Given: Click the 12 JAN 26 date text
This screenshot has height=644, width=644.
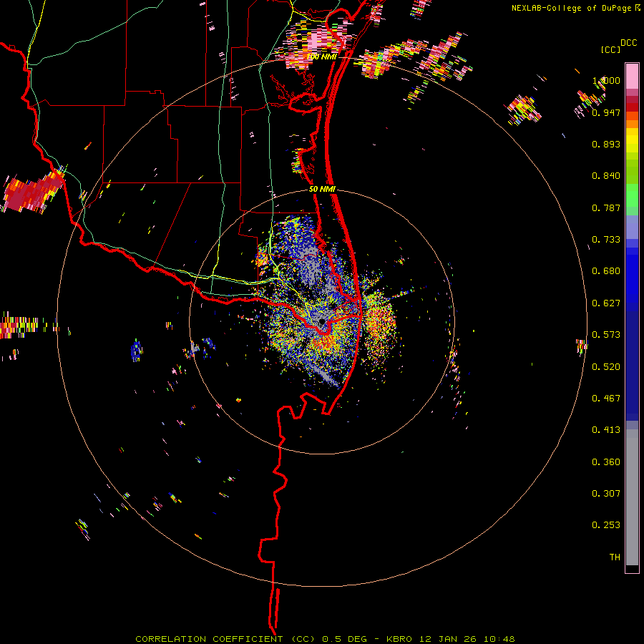Looking at the screenshot, I should pyautogui.click(x=449, y=639).
